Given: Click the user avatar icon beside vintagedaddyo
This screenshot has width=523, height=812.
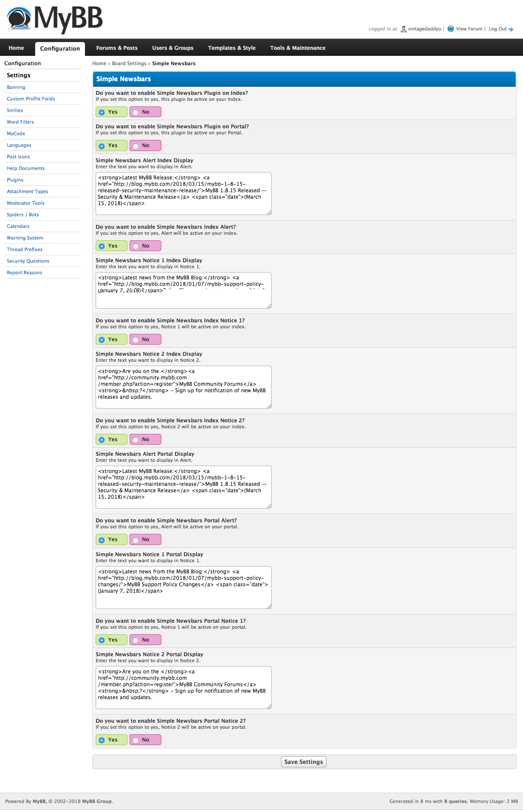Looking at the screenshot, I should (403, 29).
